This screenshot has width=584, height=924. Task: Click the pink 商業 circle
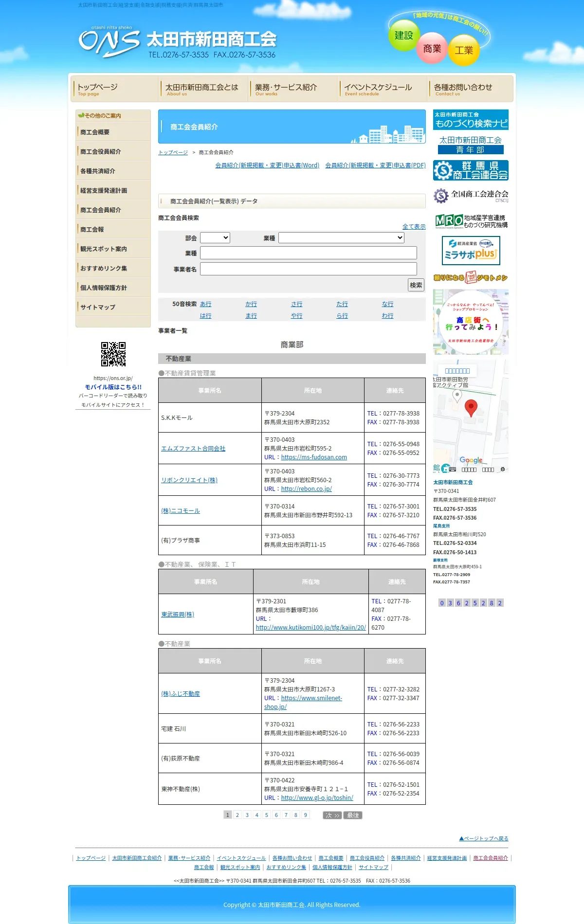(432, 48)
